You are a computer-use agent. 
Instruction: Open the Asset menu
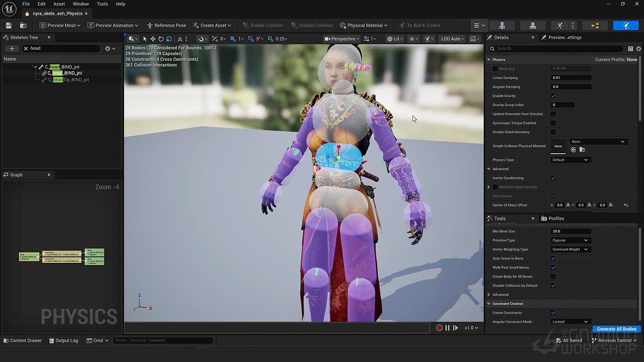tap(59, 4)
